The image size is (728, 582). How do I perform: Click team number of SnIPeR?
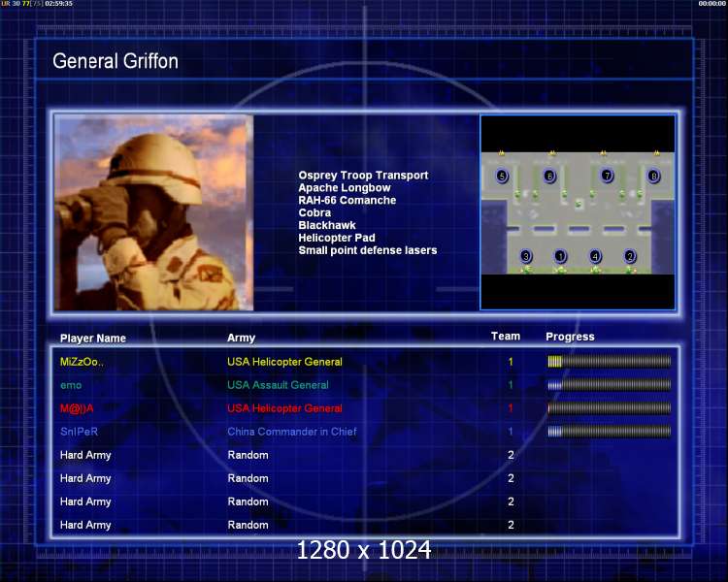pyautogui.click(x=511, y=432)
